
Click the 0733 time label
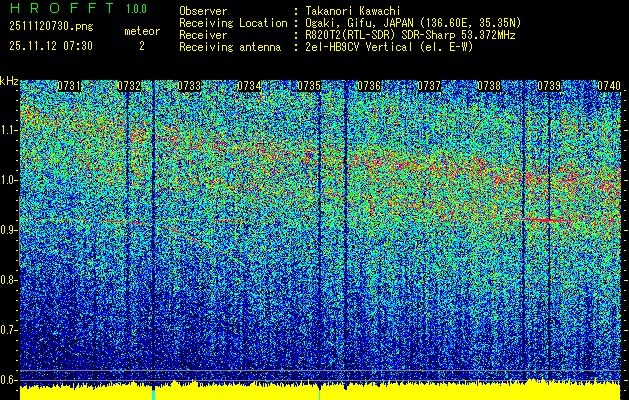pyautogui.click(x=189, y=87)
